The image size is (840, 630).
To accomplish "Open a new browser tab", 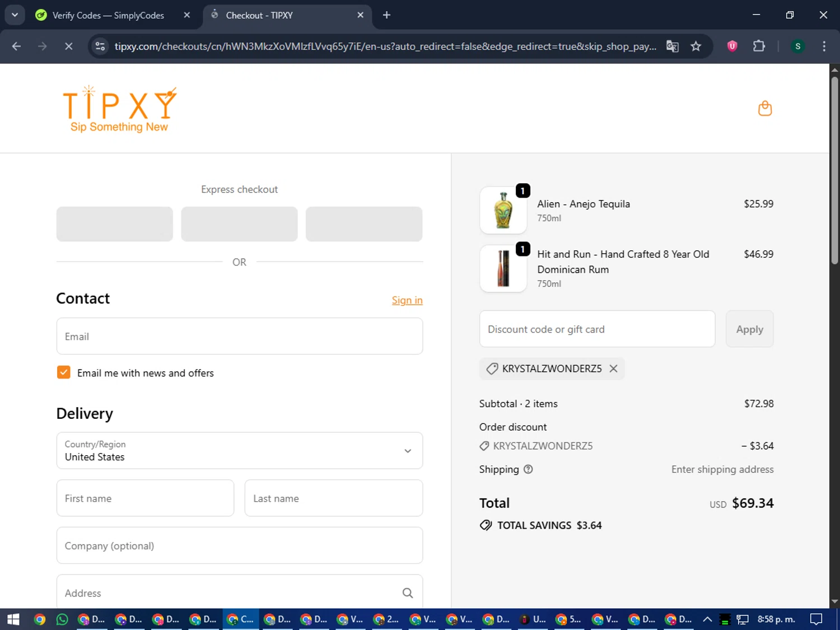I will (x=386, y=15).
